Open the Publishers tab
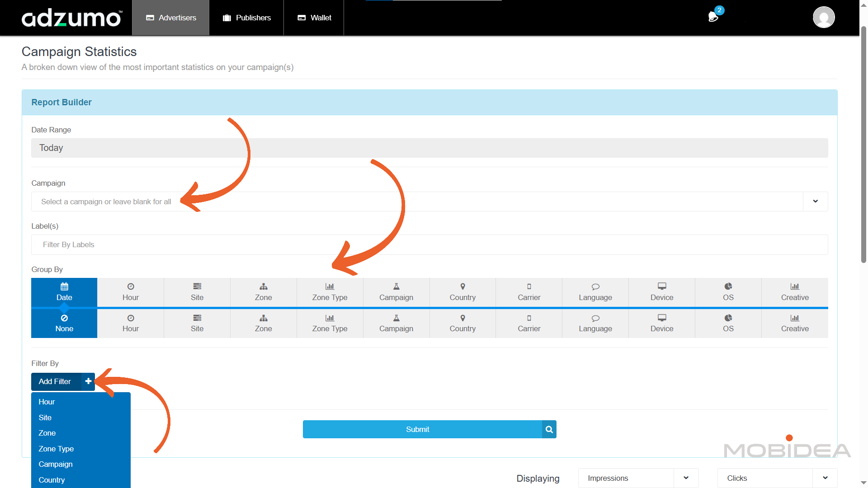The image size is (868, 488). click(x=247, y=18)
